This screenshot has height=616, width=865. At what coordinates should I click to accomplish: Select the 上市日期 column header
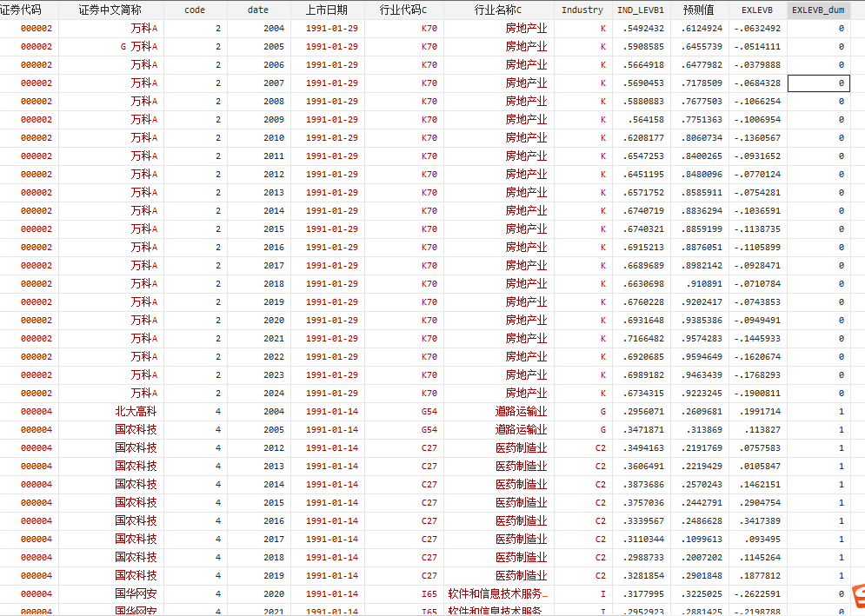(x=326, y=10)
